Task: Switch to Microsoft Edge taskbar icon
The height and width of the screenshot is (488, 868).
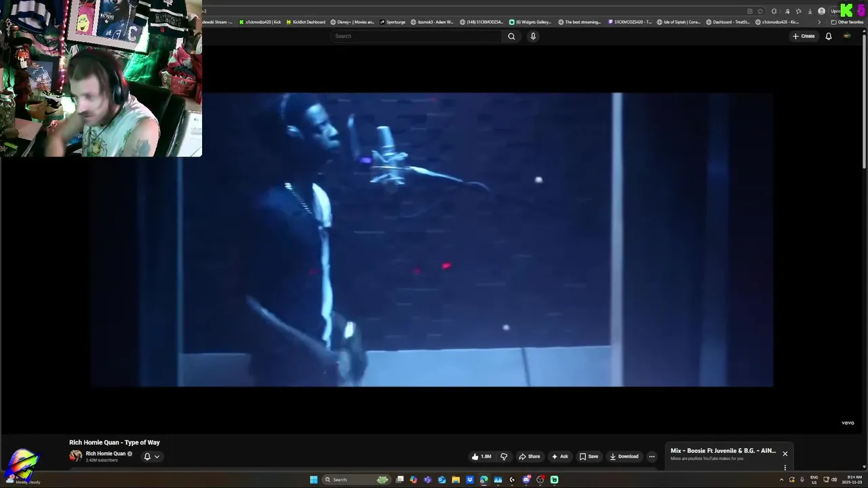Action: (x=484, y=480)
